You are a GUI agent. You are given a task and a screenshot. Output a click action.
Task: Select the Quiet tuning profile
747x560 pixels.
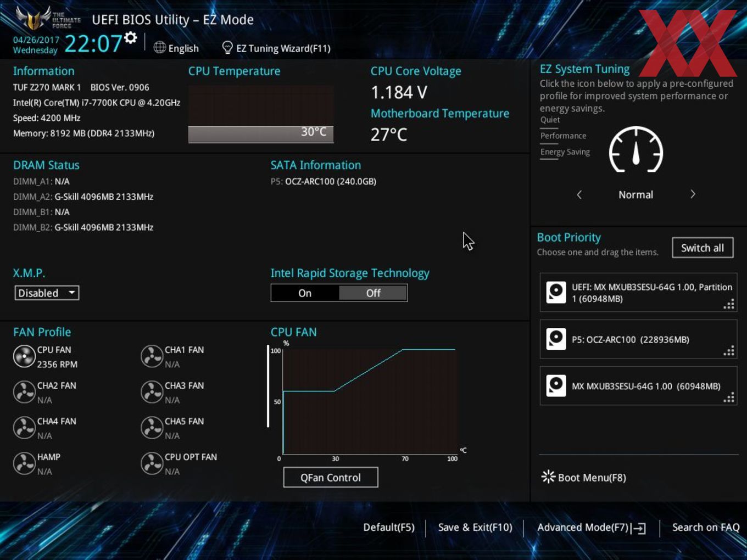(x=550, y=120)
